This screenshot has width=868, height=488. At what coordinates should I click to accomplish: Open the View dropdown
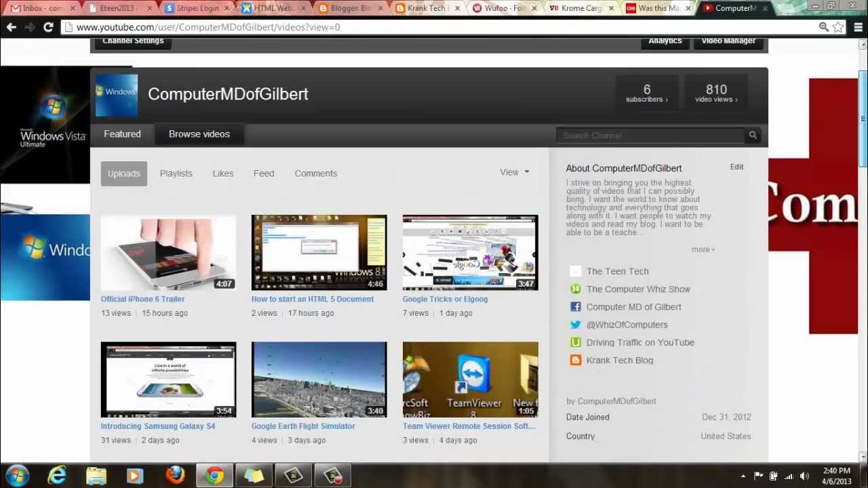[x=514, y=172]
